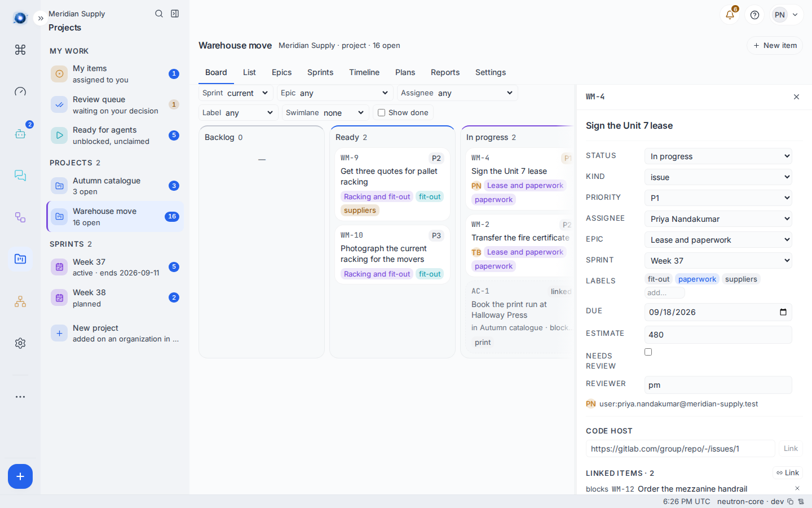
Task: Switch to the List tab
Action: click(x=249, y=72)
